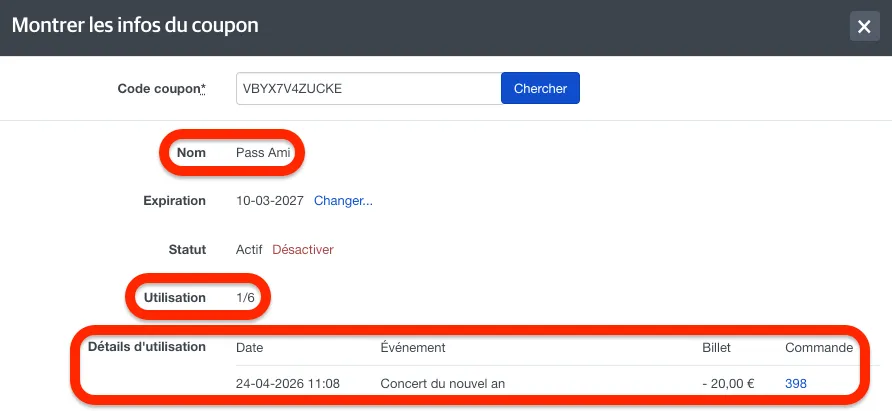Close the coupon info dialog
This screenshot has width=892, height=411.
[x=864, y=26]
